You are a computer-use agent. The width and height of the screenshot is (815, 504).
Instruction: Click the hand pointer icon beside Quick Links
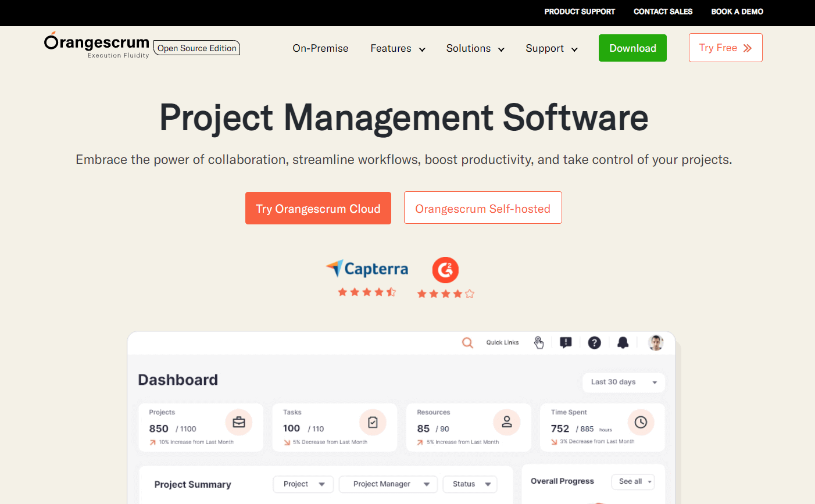(x=539, y=342)
